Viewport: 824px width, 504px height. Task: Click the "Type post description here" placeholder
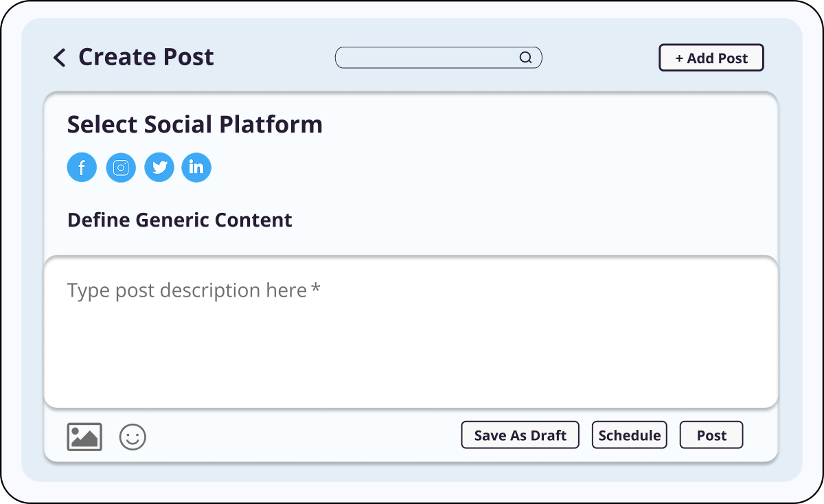tap(187, 290)
